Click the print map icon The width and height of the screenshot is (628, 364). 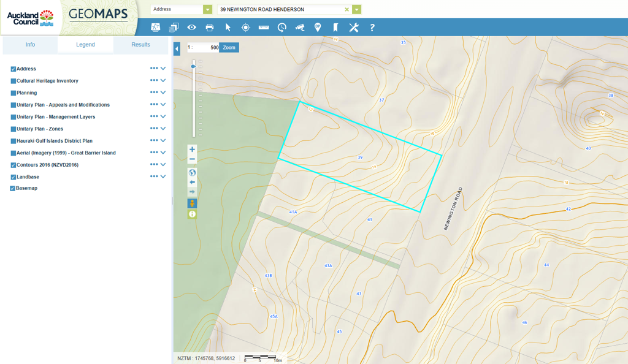(210, 28)
